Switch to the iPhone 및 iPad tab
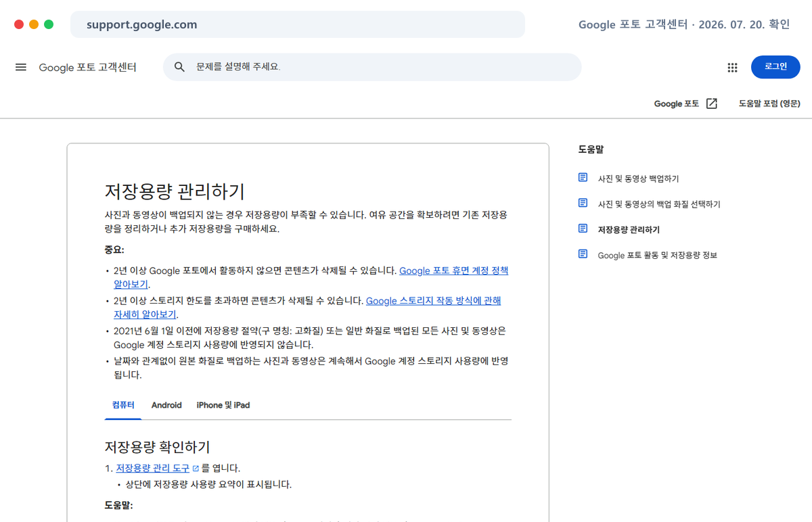The height and width of the screenshot is (522, 812). point(223,405)
